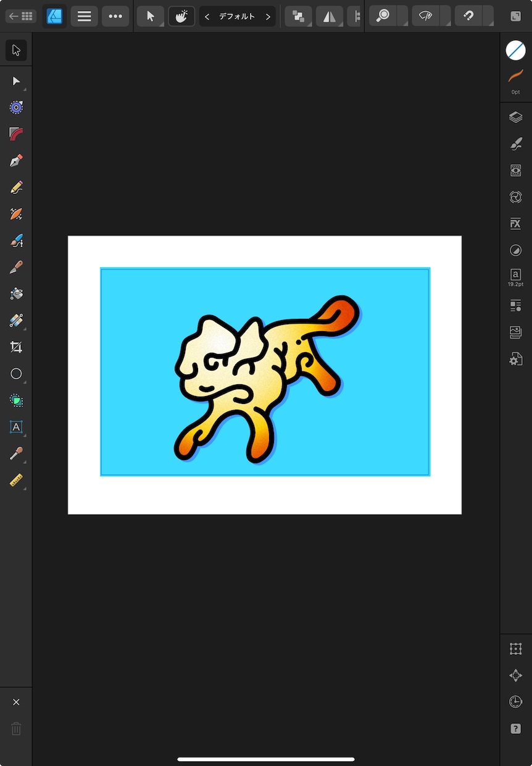This screenshot has height=766, width=532.
Task: Open the document hamburger menu
Action: pyautogui.click(x=85, y=16)
